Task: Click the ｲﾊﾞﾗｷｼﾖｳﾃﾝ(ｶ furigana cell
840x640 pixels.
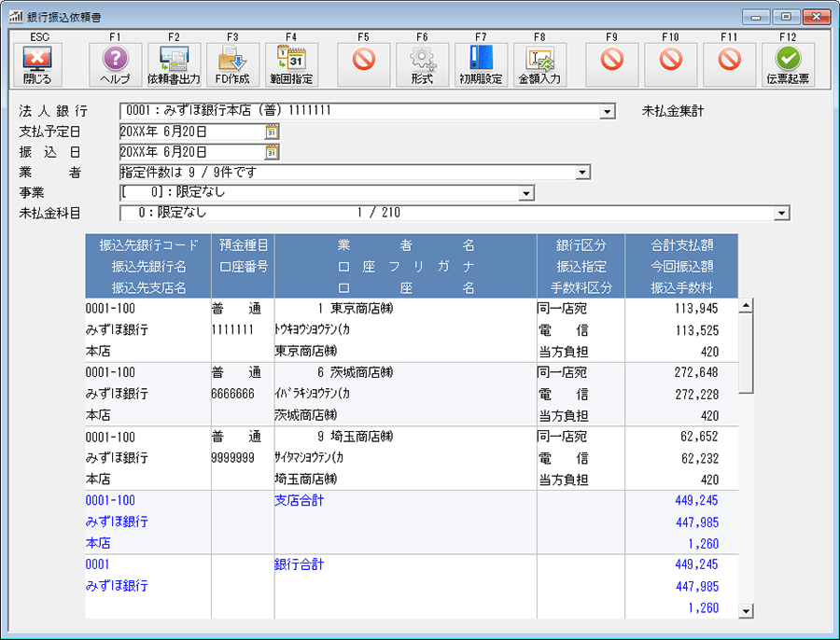Action: pos(313,394)
